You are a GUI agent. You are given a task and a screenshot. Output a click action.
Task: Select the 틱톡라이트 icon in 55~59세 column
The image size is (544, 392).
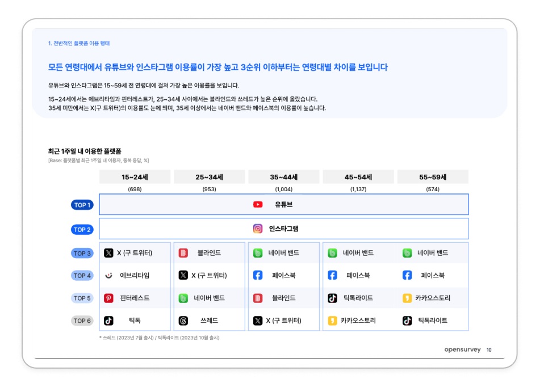[x=407, y=321]
